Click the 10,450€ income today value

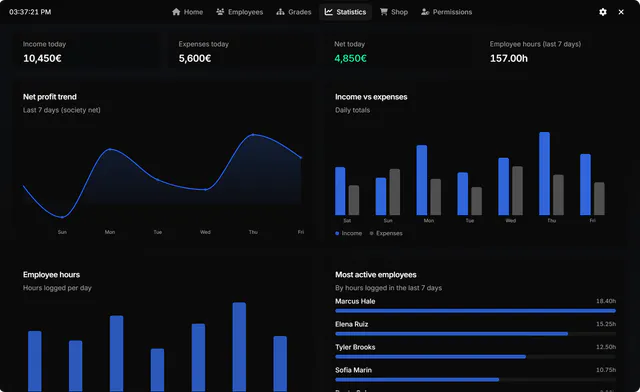click(x=42, y=58)
